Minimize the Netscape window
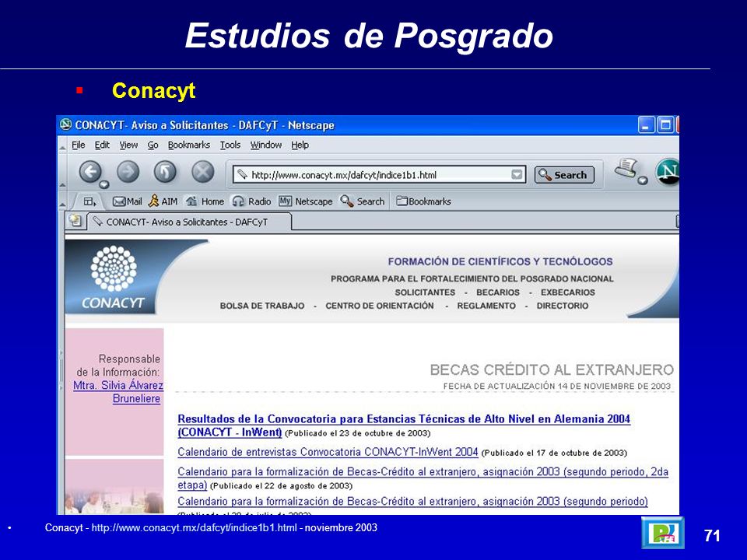This screenshot has height=560, width=747. click(x=646, y=125)
